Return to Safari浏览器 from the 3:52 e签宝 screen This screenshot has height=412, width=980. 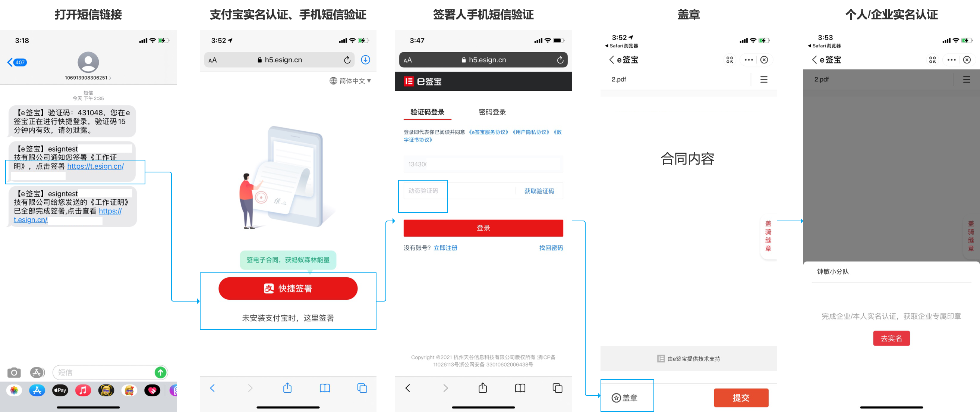click(x=622, y=46)
